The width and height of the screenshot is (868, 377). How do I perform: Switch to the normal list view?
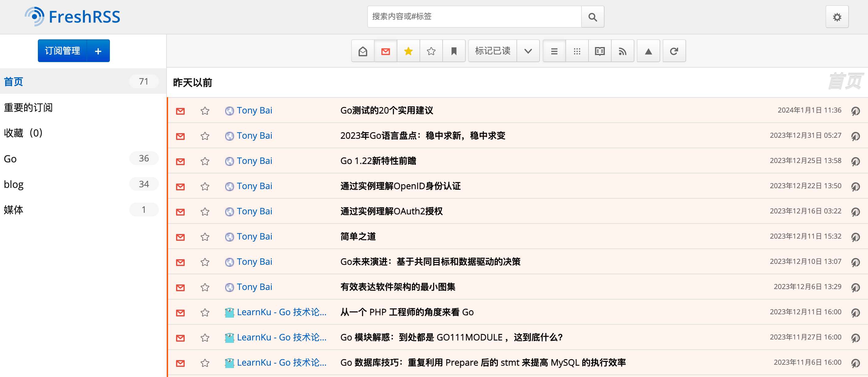point(554,51)
